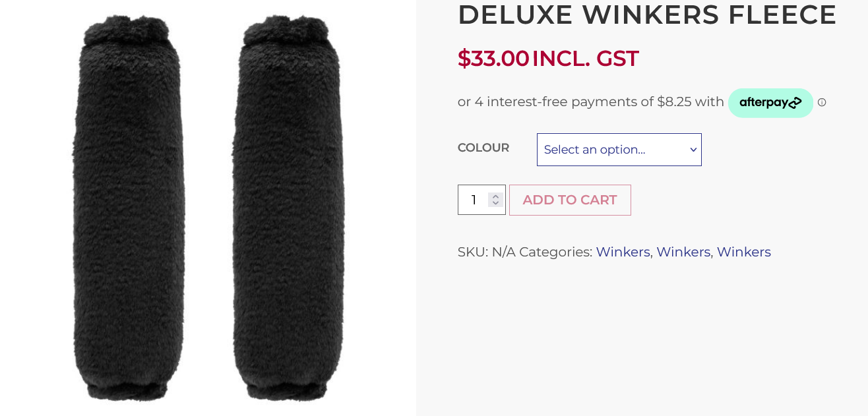Image resolution: width=868 pixels, height=416 pixels.
Task: Focus the quantity number field
Action: (x=474, y=200)
